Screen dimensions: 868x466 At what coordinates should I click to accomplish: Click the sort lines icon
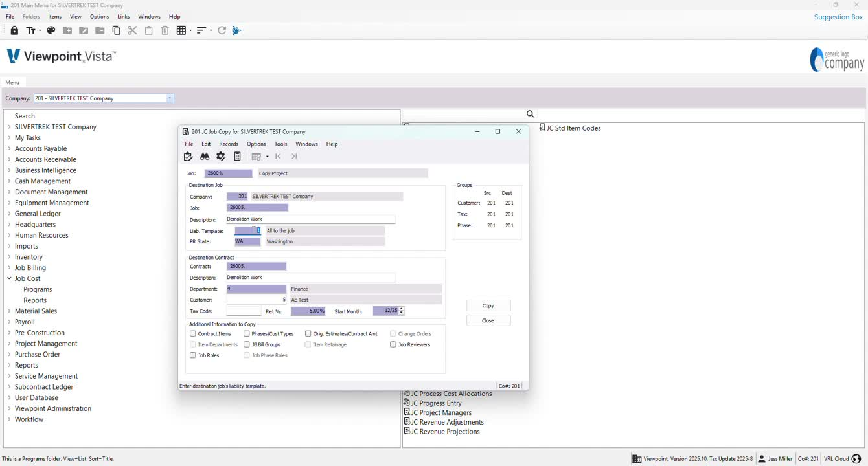[201, 30]
